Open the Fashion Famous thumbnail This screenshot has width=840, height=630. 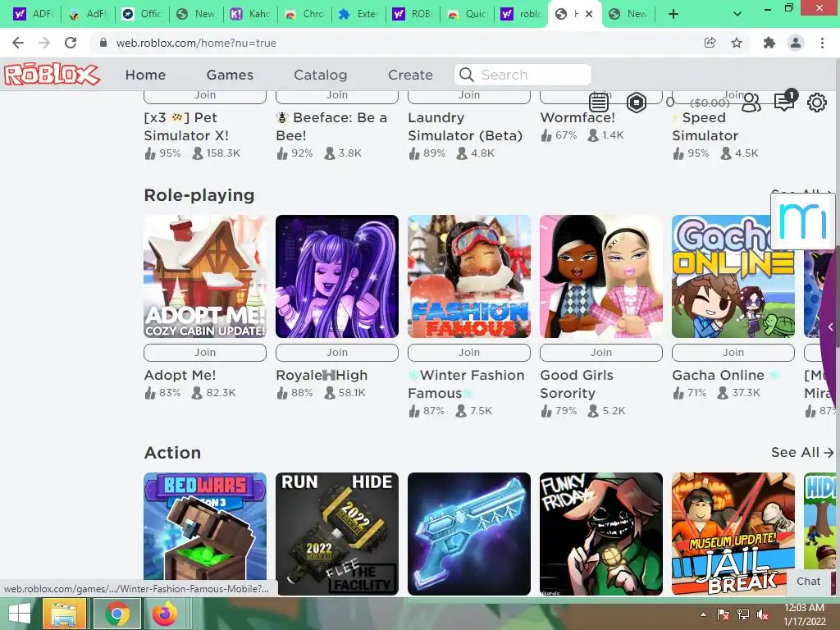(468, 276)
